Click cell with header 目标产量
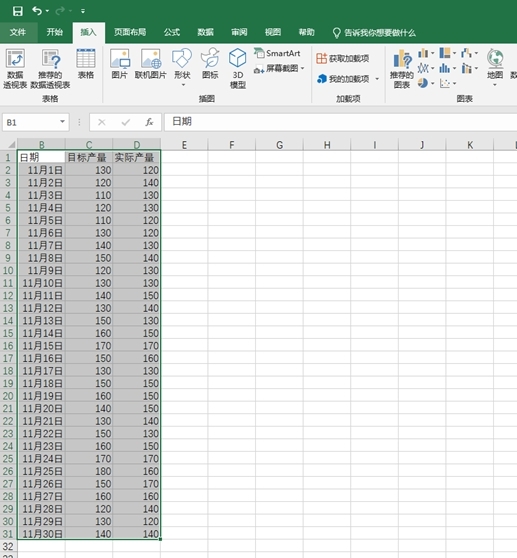The height and width of the screenshot is (558, 517). (x=89, y=157)
